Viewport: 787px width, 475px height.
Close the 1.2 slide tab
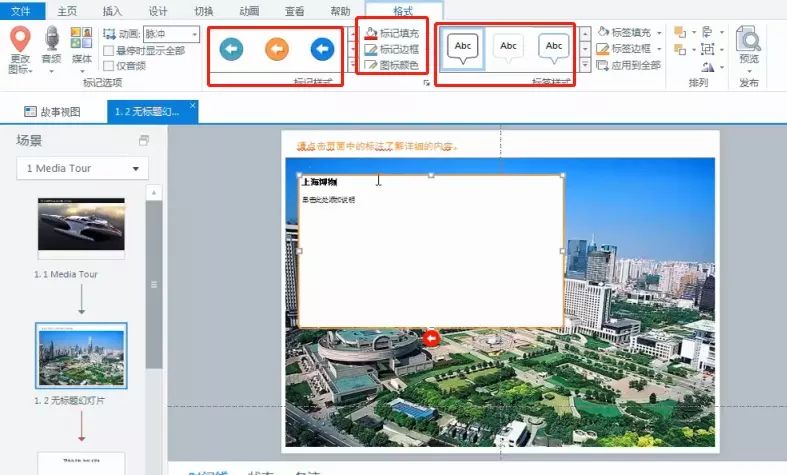pos(192,105)
